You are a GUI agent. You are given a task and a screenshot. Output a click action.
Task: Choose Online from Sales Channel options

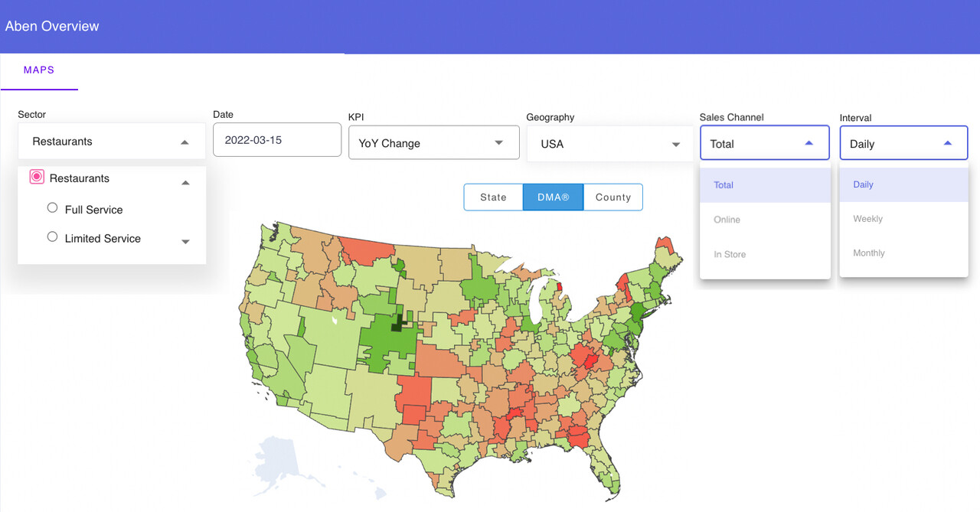(725, 220)
